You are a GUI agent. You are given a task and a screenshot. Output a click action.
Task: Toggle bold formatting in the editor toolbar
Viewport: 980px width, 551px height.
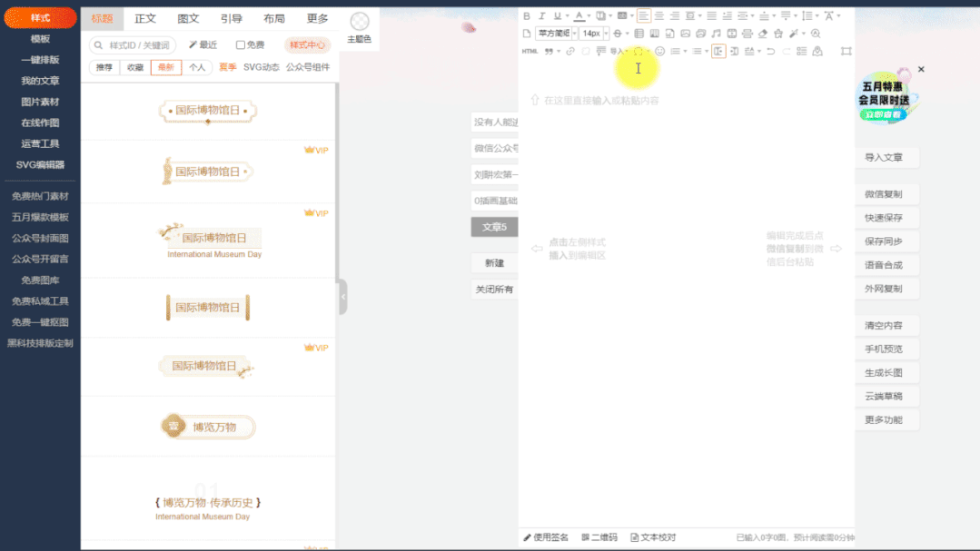click(527, 15)
